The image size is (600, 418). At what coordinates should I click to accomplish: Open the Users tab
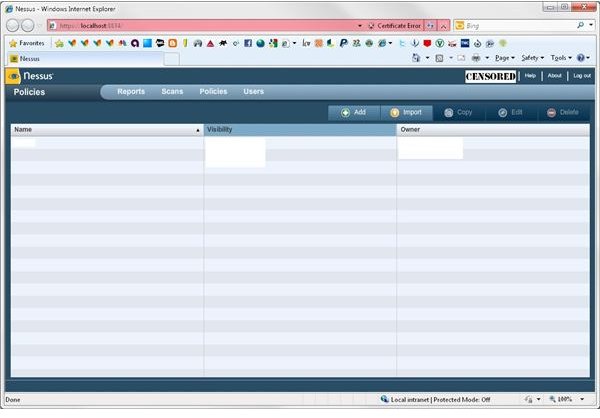click(253, 91)
